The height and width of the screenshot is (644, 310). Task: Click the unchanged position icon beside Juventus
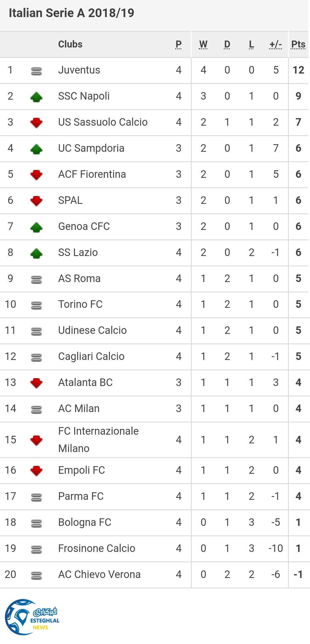36,71
